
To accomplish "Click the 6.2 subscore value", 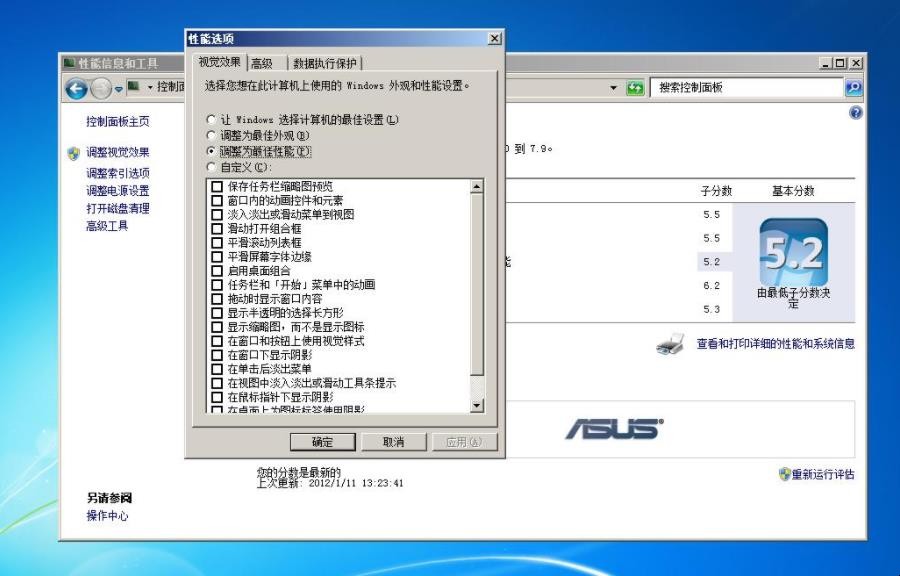I will point(711,286).
